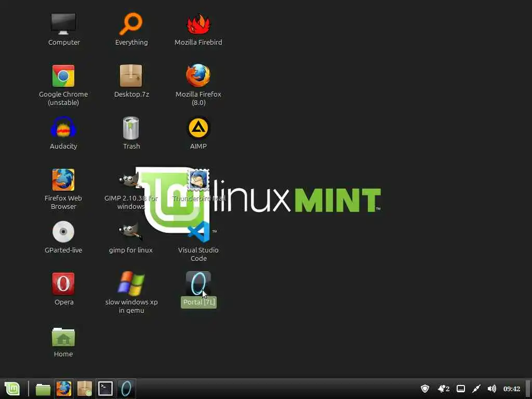Click the "Visual Studio Code" label text
This screenshot has width=532, height=399.
[x=198, y=254]
